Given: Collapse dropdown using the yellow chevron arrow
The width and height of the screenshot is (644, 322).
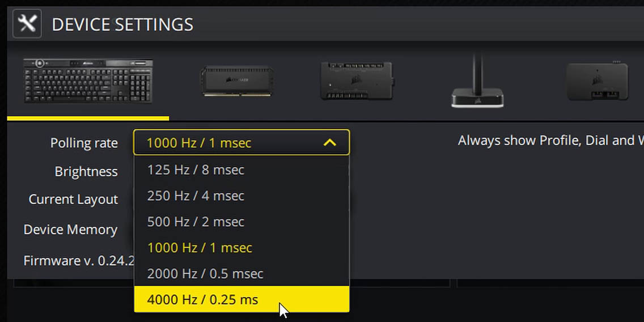Looking at the screenshot, I should (330, 143).
